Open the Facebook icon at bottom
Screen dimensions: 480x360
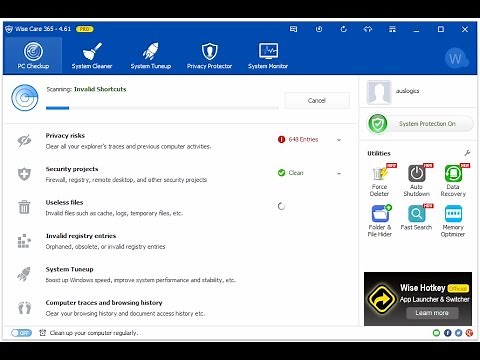(x=448, y=333)
